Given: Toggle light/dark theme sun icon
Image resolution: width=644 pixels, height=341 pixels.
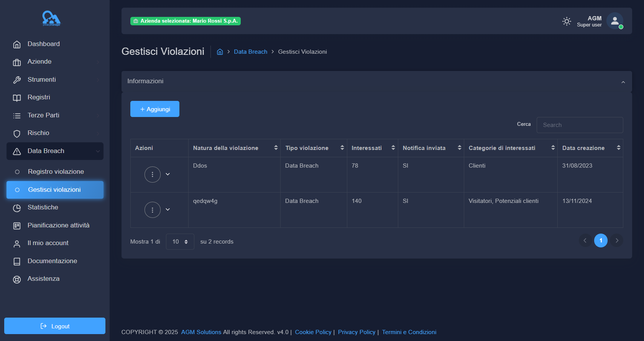Looking at the screenshot, I should coord(566,21).
